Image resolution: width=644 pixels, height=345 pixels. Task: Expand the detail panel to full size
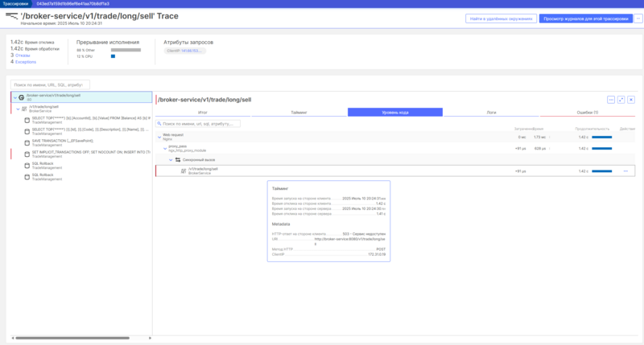[x=621, y=99]
